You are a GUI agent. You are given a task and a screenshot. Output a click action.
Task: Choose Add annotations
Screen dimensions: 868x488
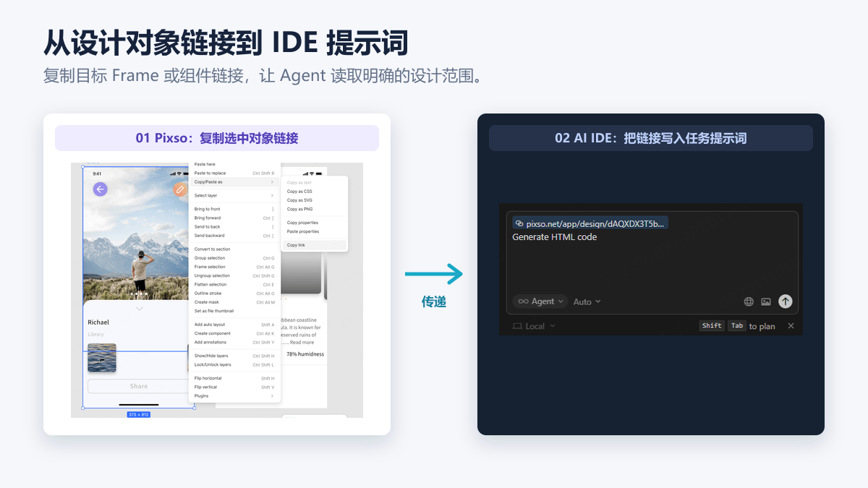tap(234, 342)
